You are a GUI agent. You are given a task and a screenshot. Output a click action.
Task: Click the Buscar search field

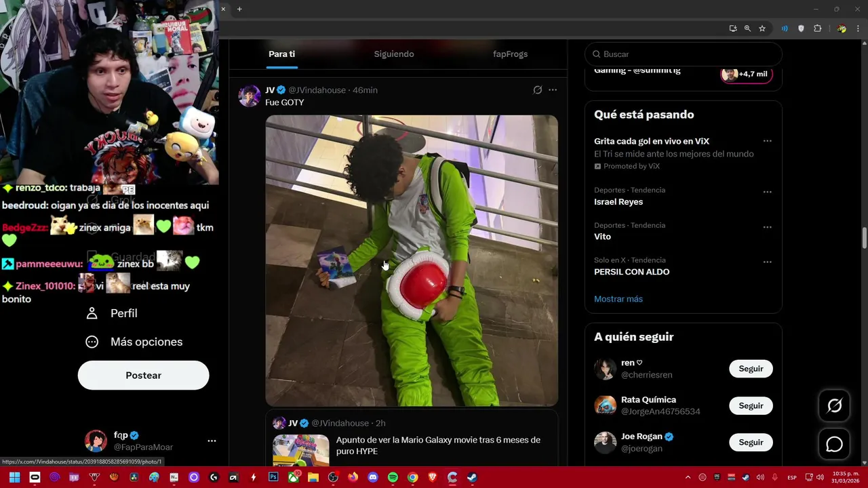click(684, 54)
